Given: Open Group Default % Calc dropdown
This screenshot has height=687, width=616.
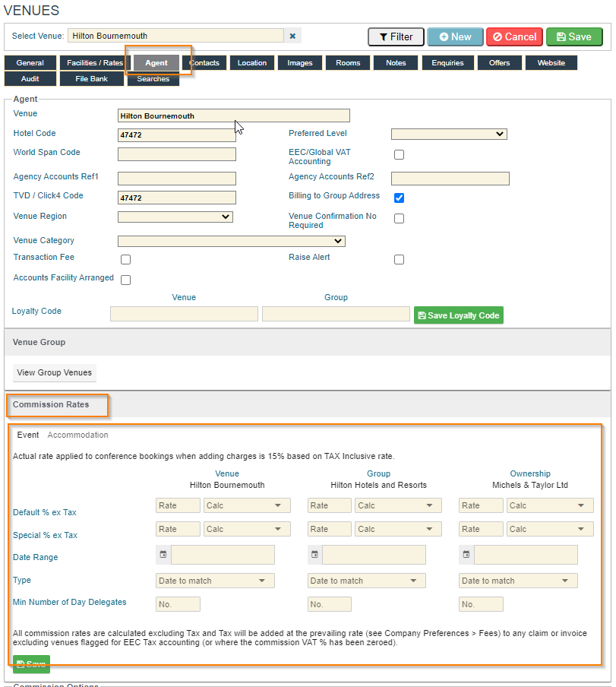Looking at the screenshot, I should click(398, 505).
